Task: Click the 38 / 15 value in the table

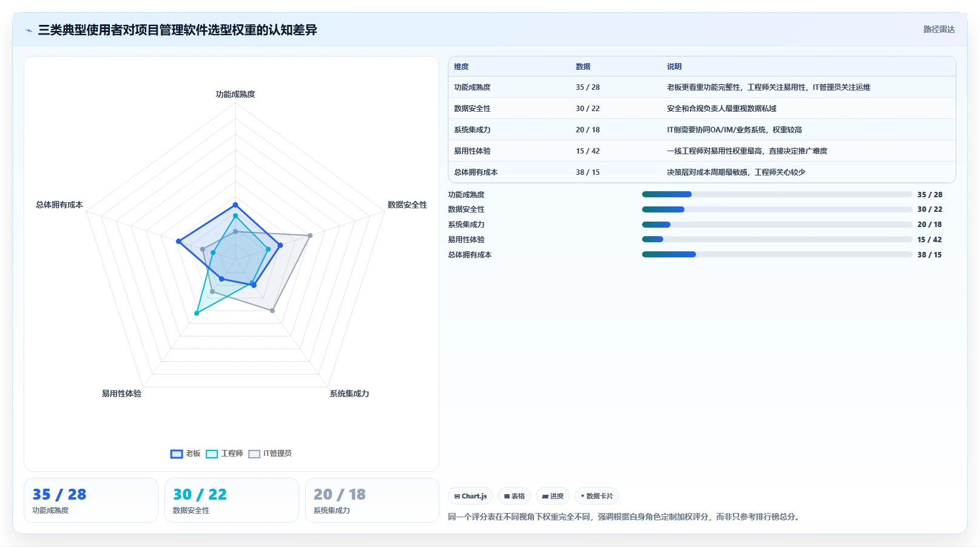Action: pyautogui.click(x=587, y=172)
